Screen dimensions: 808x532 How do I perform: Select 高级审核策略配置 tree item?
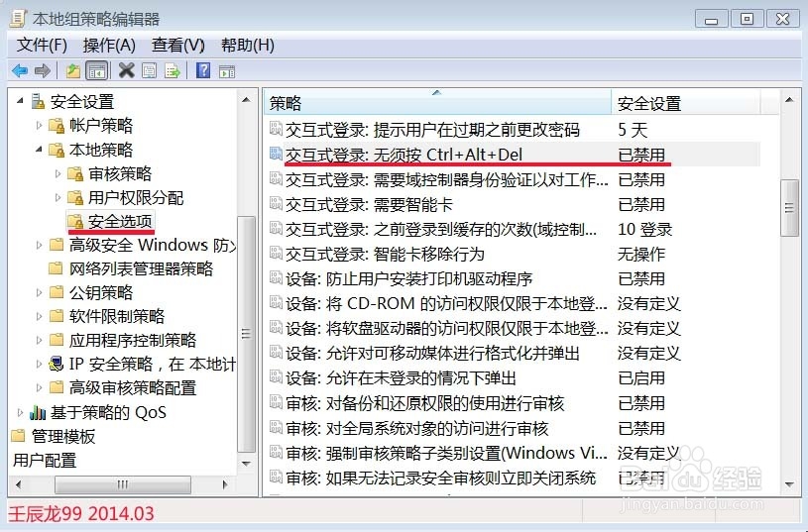[133, 387]
